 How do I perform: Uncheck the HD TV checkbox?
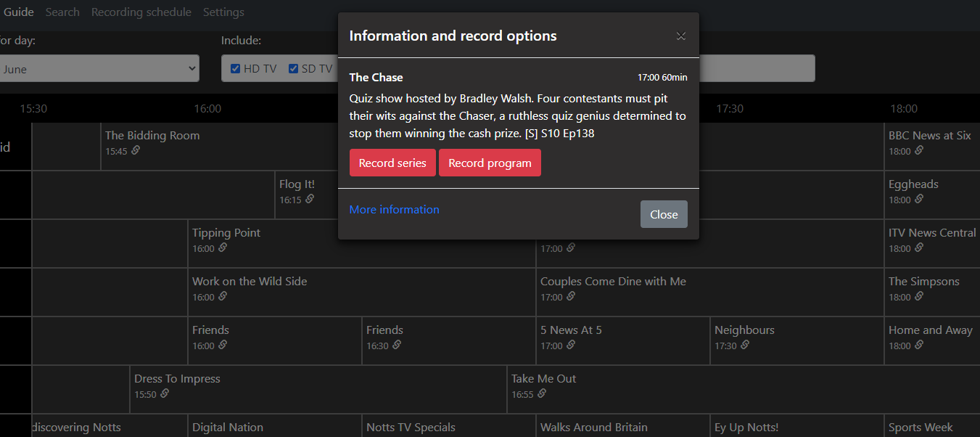[x=235, y=69]
